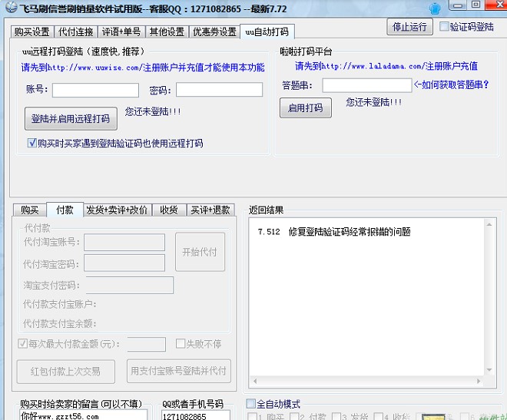Click 用支付宝账号登陆并代付 button
The image size is (507, 420).
(x=179, y=371)
